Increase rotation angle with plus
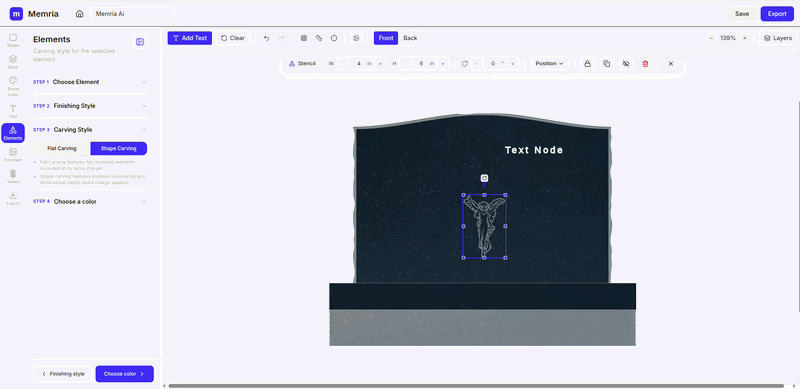Screen dimensions: 800x389 pyautogui.click(x=512, y=63)
